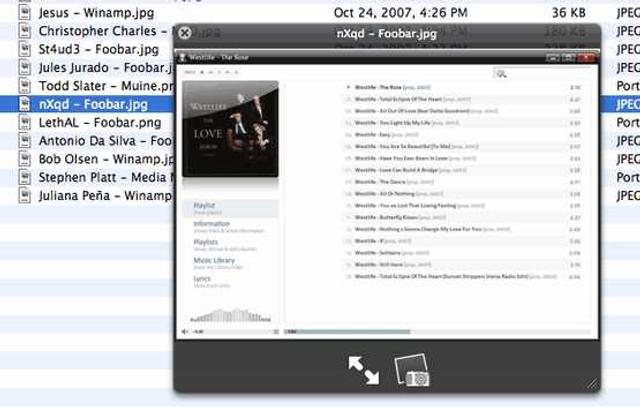Click the date Oct 24, 2007, 4:26 PM

pos(400,13)
